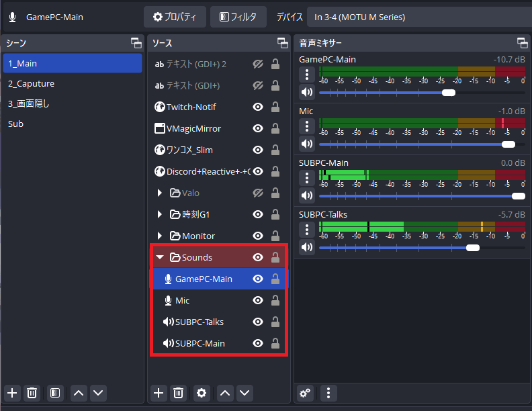Select the Sub scene
The height and width of the screenshot is (411, 532).
coord(73,124)
